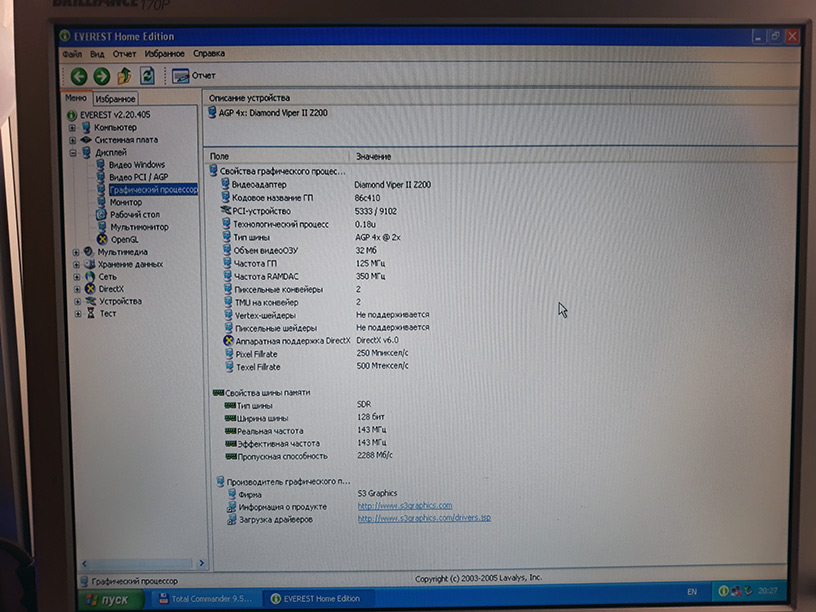Click the EN language indicator
The height and width of the screenshot is (612, 816).
(692, 592)
